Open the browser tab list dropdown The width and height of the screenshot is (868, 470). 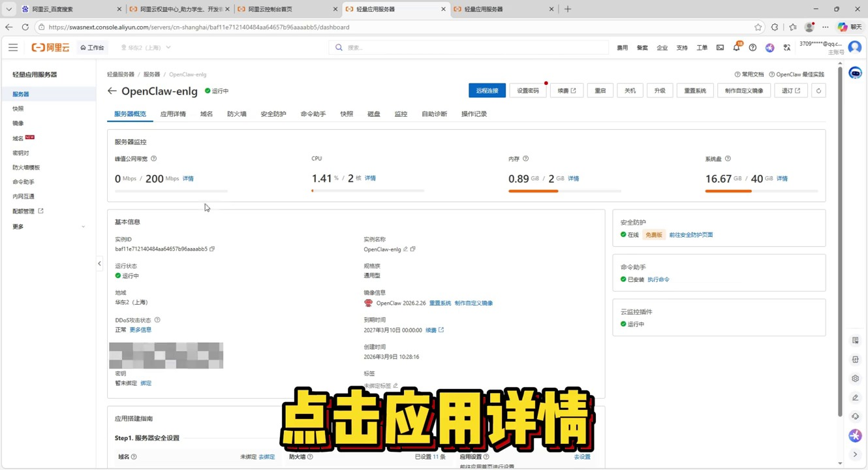tap(8, 9)
